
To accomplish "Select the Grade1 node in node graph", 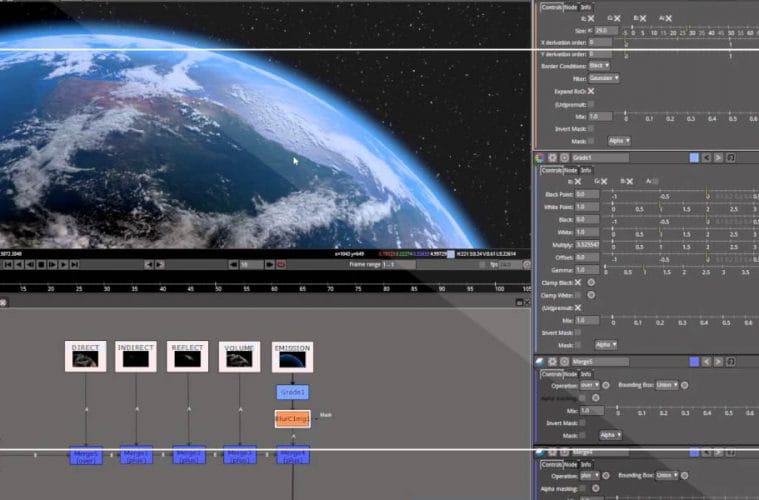I will (x=292, y=393).
